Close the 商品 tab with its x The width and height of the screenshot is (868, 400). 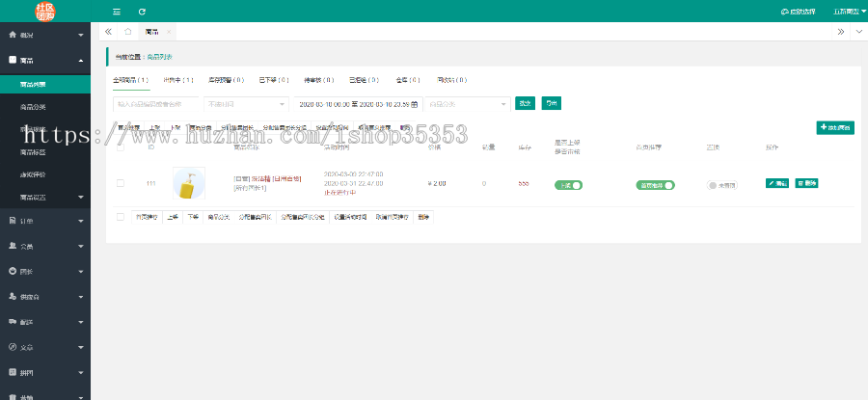pos(169,32)
